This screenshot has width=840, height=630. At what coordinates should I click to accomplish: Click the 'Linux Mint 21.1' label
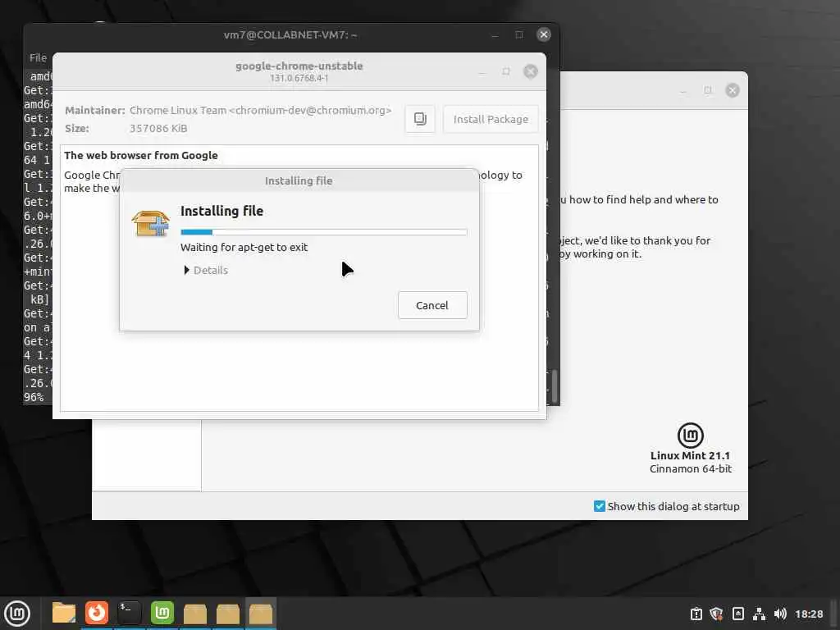pos(690,456)
